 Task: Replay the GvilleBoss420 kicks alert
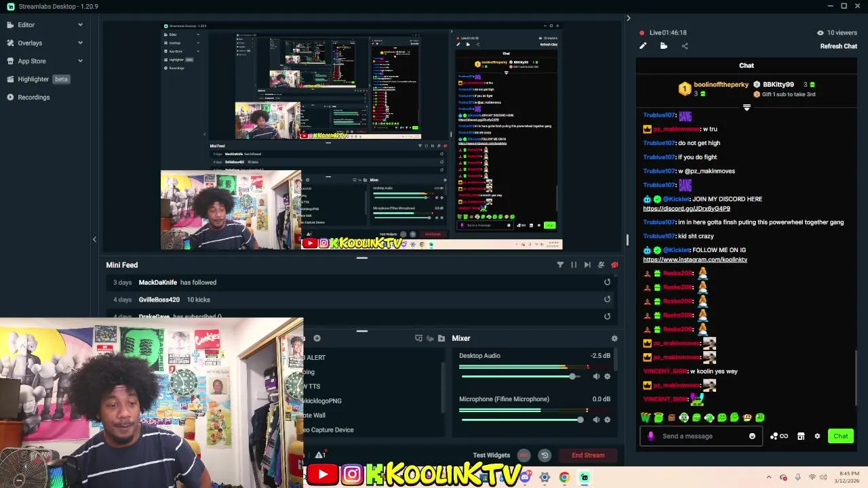(607, 299)
